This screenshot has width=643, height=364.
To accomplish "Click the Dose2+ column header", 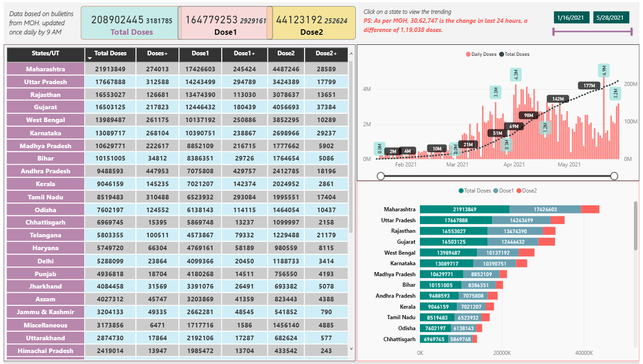I will (326, 54).
